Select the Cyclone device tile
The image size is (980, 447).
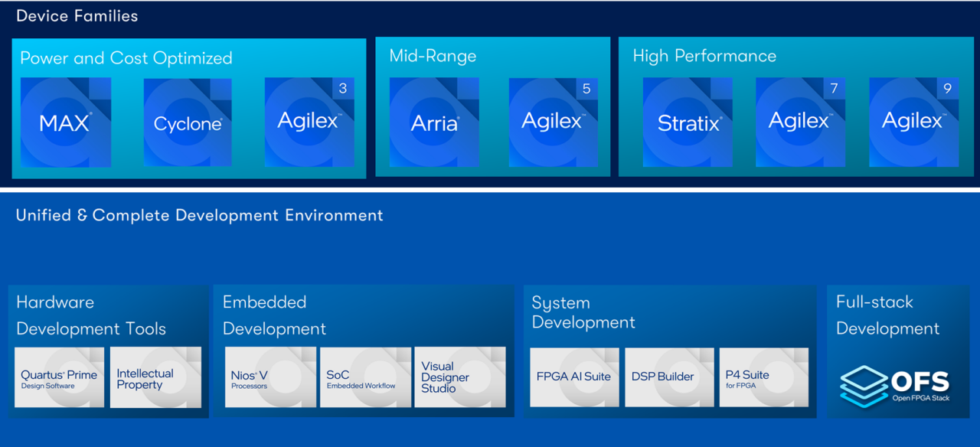[x=188, y=122]
